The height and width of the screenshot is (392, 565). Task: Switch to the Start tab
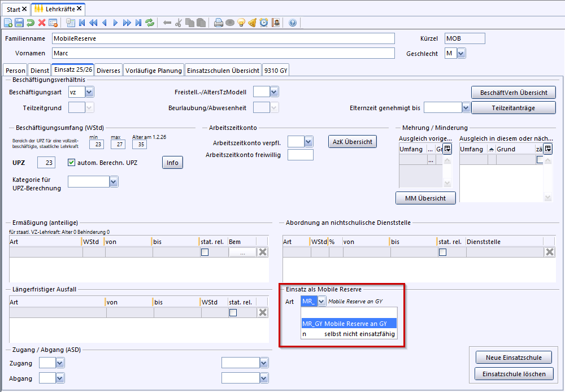click(x=16, y=9)
